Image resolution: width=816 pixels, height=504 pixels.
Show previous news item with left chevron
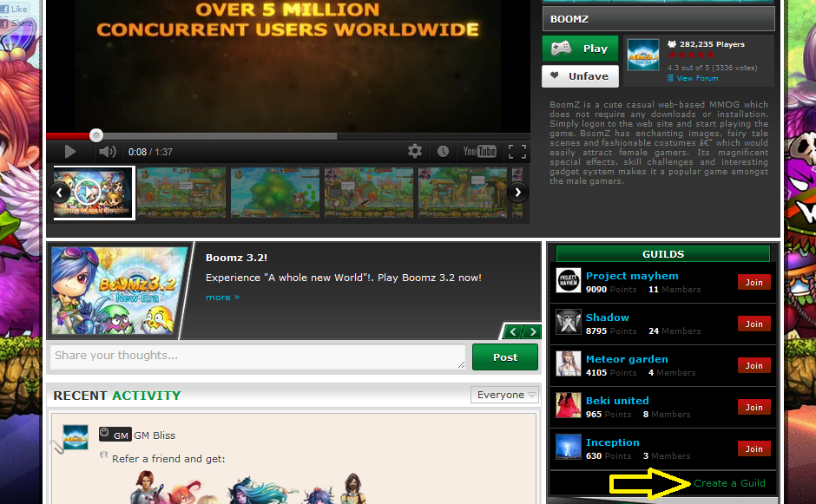tap(513, 332)
